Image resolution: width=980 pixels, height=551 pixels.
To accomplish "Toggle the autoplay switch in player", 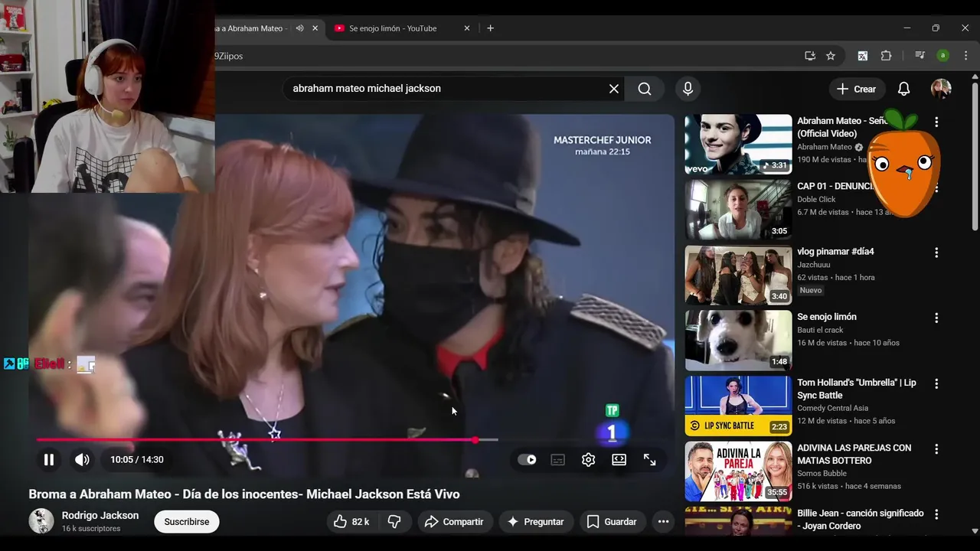I will [x=528, y=460].
